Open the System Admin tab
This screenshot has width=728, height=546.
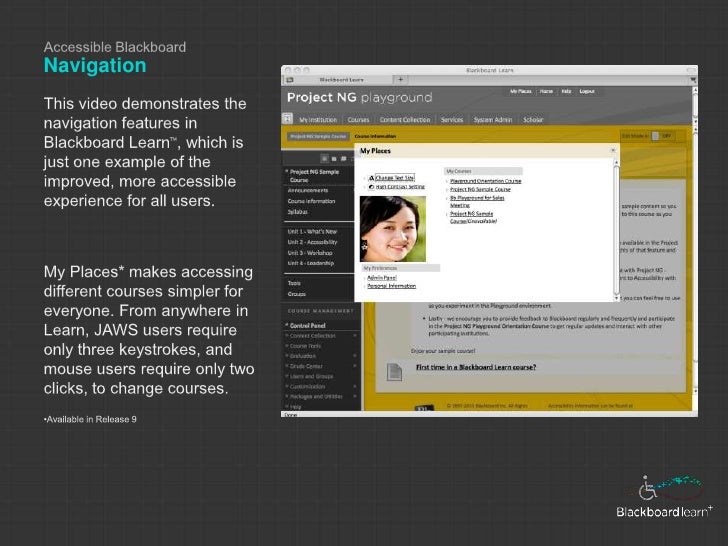pyautogui.click(x=493, y=120)
